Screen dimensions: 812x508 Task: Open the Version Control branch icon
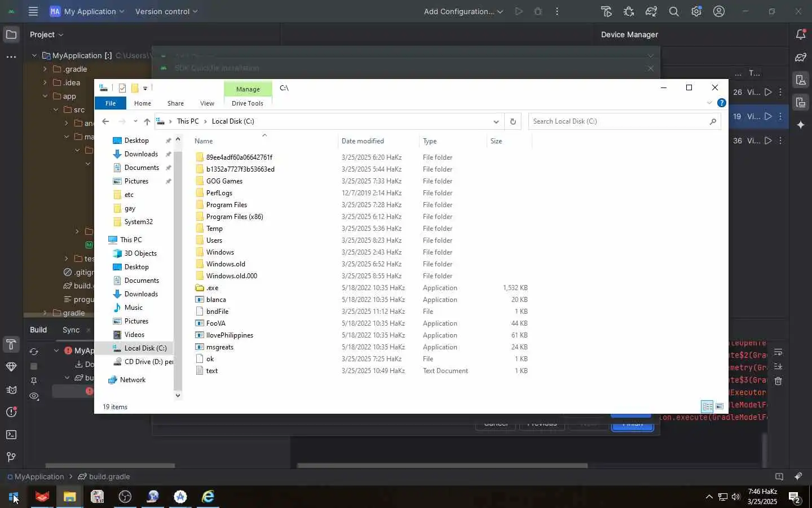pyautogui.click(x=11, y=457)
